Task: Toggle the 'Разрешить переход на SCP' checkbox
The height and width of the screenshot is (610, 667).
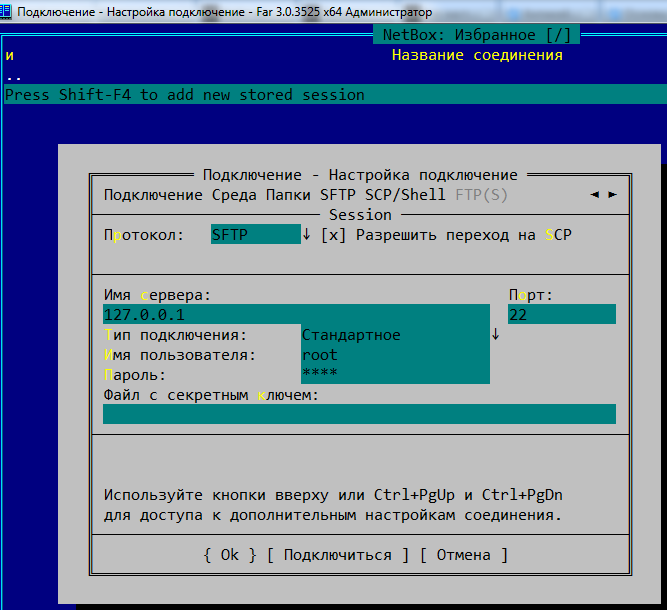Action: tap(333, 235)
